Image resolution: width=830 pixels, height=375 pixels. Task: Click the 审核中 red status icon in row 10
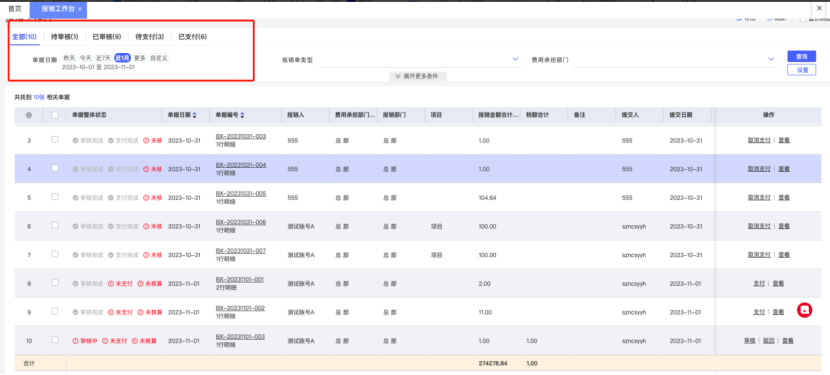pyautogui.click(x=75, y=341)
